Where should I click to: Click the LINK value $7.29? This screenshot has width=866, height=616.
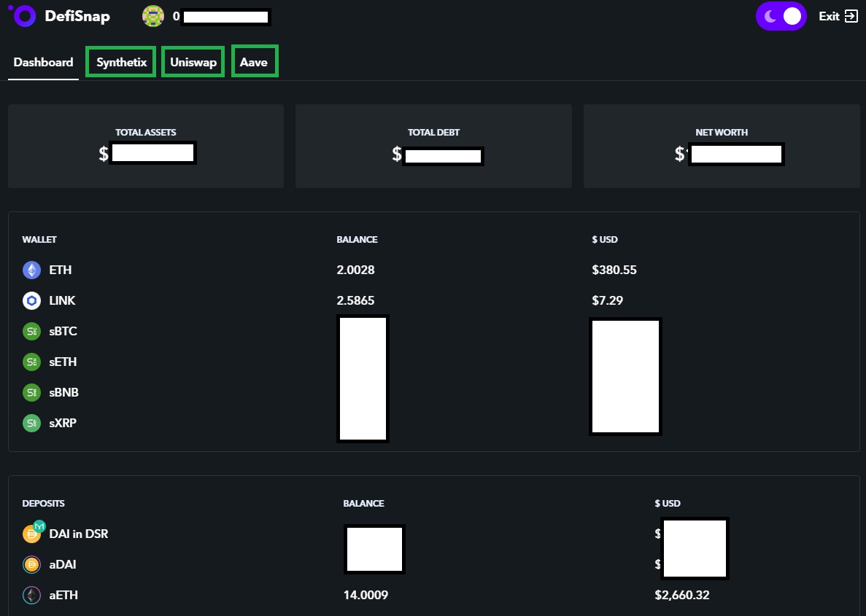[608, 301]
